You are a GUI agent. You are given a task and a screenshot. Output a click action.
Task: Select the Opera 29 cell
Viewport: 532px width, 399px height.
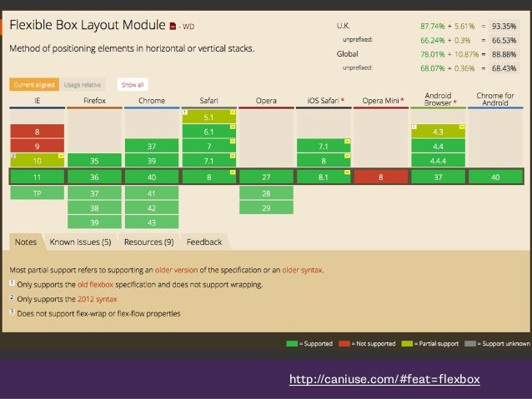(x=266, y=207)
